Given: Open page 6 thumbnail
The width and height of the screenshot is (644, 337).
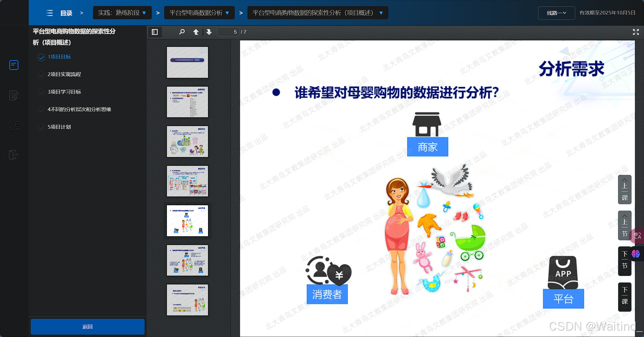Looking at the screenshot, I should (x=187, y=260).
